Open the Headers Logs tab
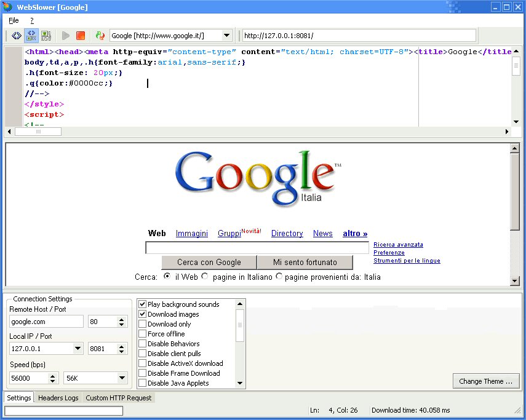Viewport: 526px width, 420px height. coord(58,398)
